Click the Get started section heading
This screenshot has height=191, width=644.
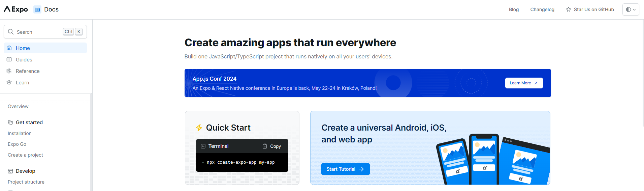(x=29, y=122)
